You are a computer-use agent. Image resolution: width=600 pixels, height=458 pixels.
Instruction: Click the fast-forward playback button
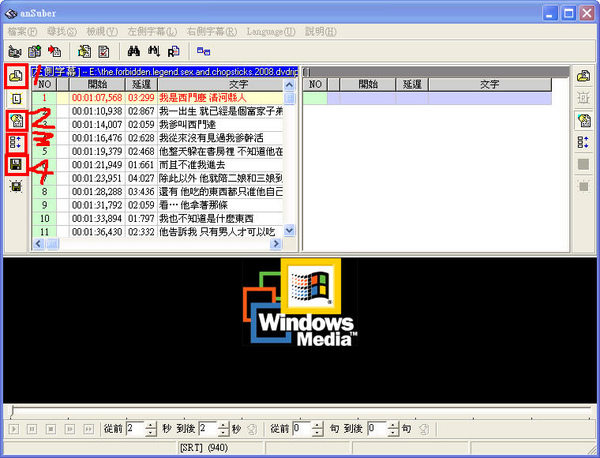(x=88, y=429)
